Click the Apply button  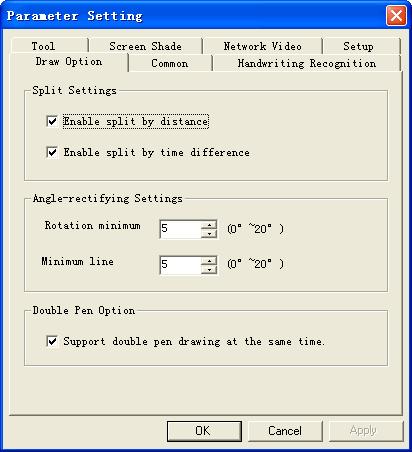coord(366,431)
